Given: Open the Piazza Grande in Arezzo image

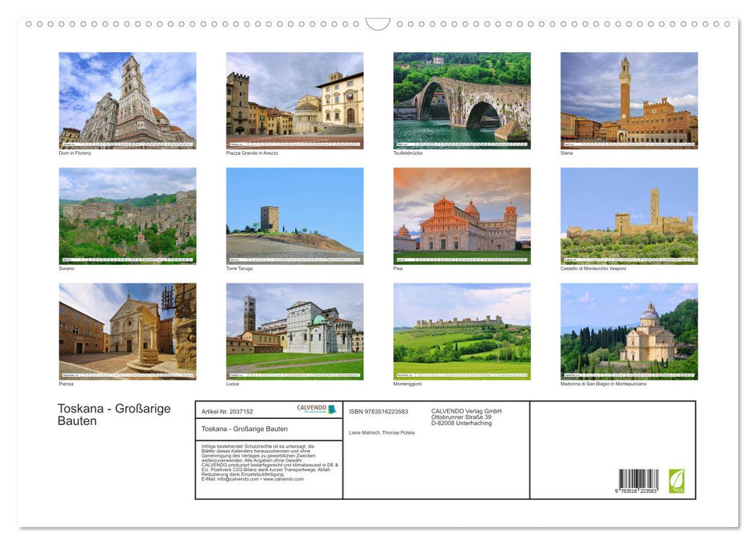Looking at the screenshot, I should (x=294, y=97).
